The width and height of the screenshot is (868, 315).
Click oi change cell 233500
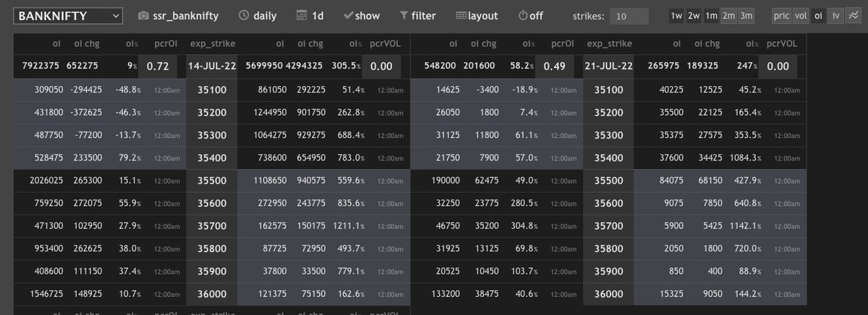click(x=90, y=158)
